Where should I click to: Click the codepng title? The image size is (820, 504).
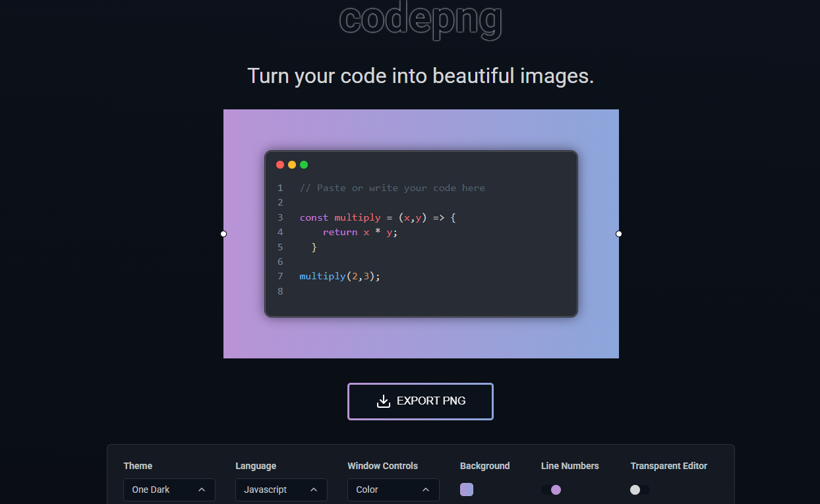point(420,21)
